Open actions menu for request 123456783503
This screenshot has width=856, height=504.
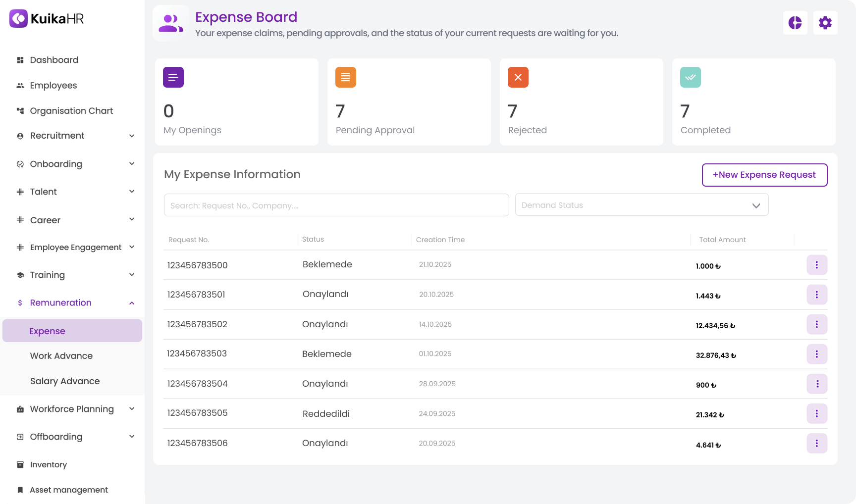coord(817,354)
